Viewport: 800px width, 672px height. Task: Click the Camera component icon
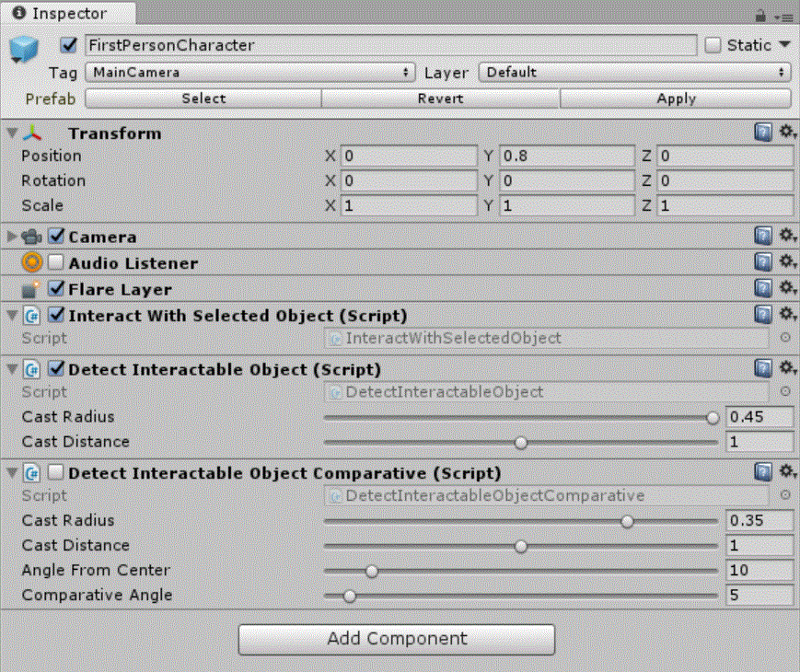click(31, 237)
